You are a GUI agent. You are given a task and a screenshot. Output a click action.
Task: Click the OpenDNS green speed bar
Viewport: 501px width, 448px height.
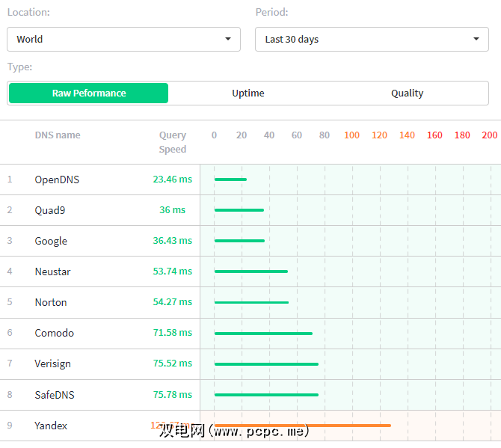230,179
